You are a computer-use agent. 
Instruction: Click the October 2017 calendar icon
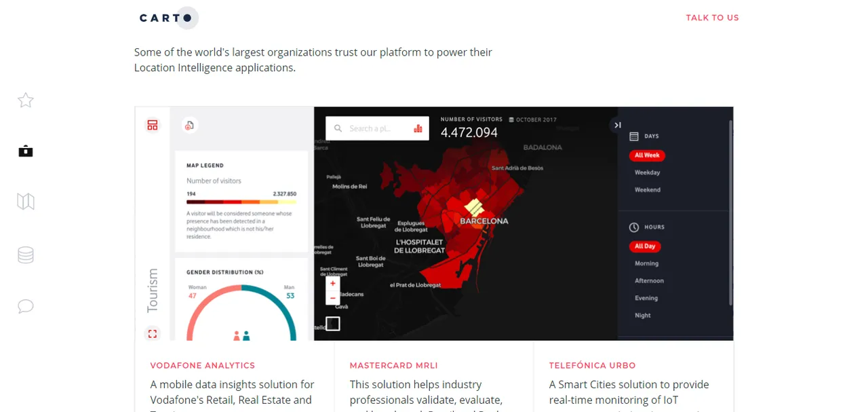coord(511,120)
